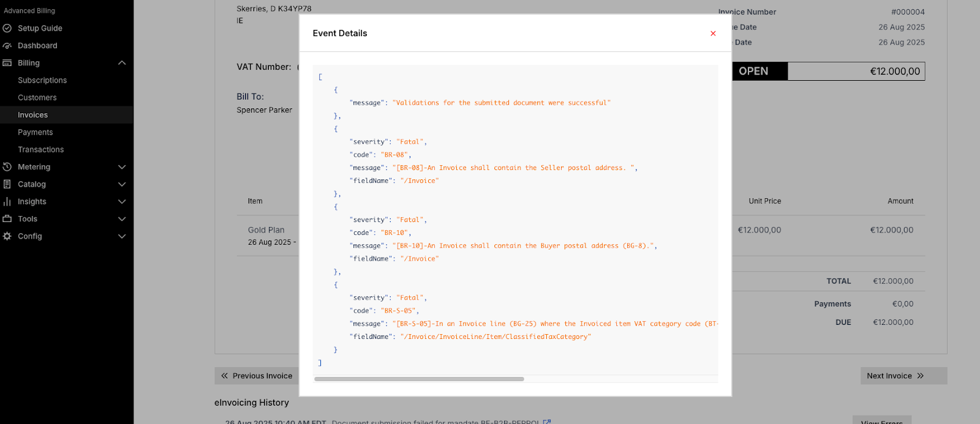Close the Event Details dialog
The height and width of the screenshot is (424, 980).
pyautogui.click(x=713, y=34)
